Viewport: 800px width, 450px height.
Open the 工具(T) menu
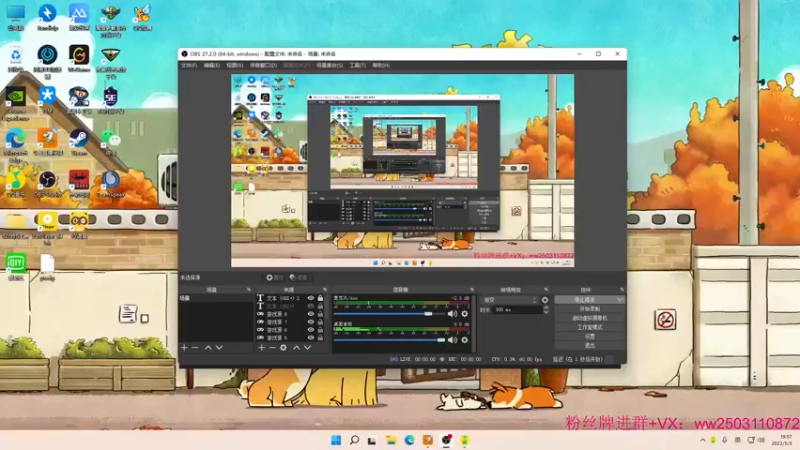tap(357, 65)
